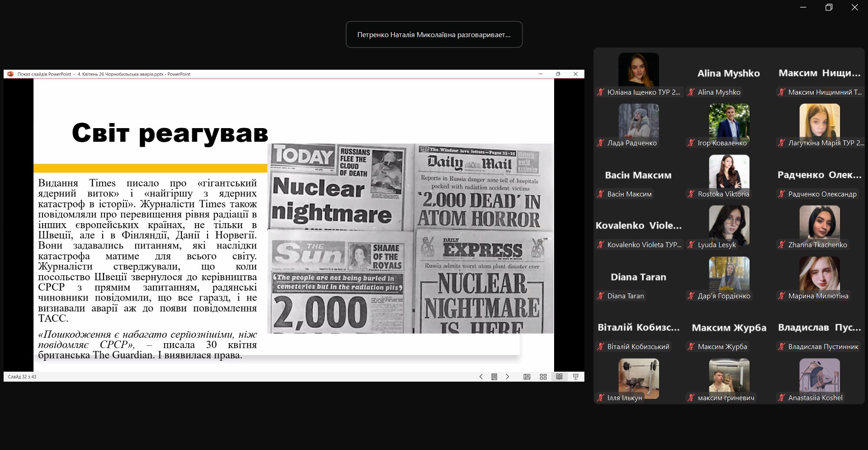Minimize the shared PowerPoint slideshow window
Viewport: 868px width, 450px height.
[540, 74]
